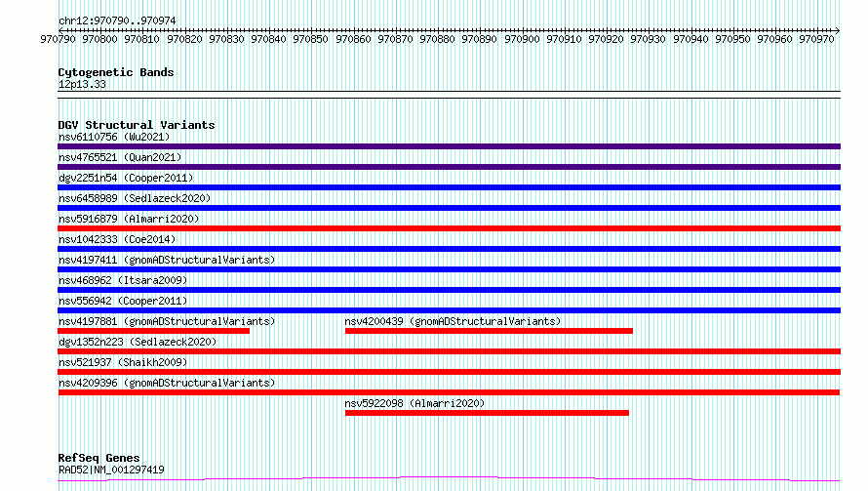
Task: Click ruler position 970860
Action: click(x=354, y=39)
